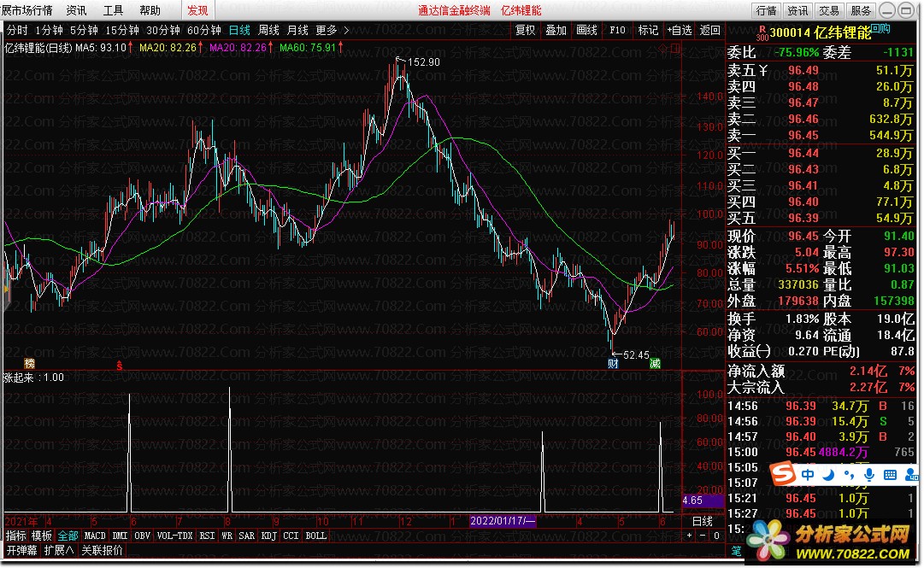
Task: Open the 发现 menu item
Action: click(x=197, y=10)
